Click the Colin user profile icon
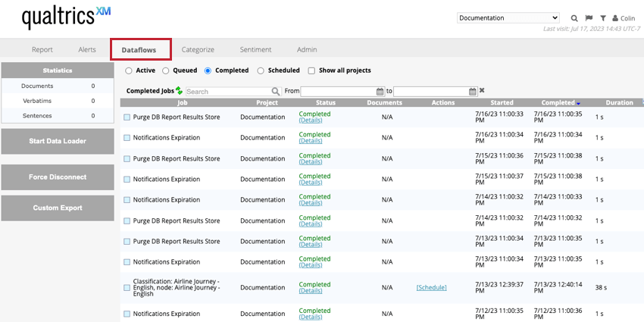 614,18
